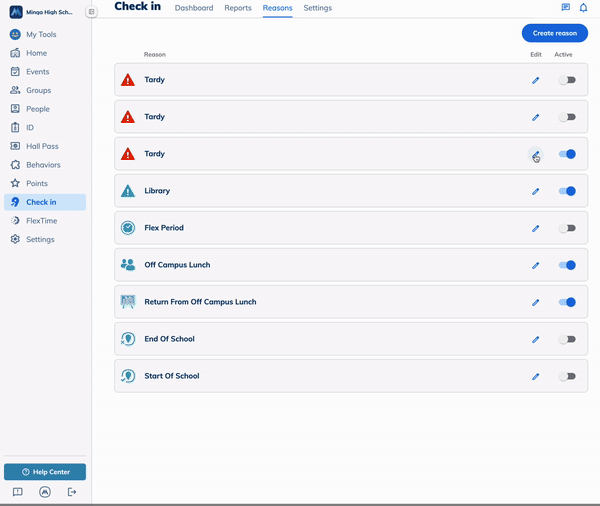The width and height of the screenshot is (600, 506).
Task: Disable the Library active toggle
Action: tap(567, 191)
